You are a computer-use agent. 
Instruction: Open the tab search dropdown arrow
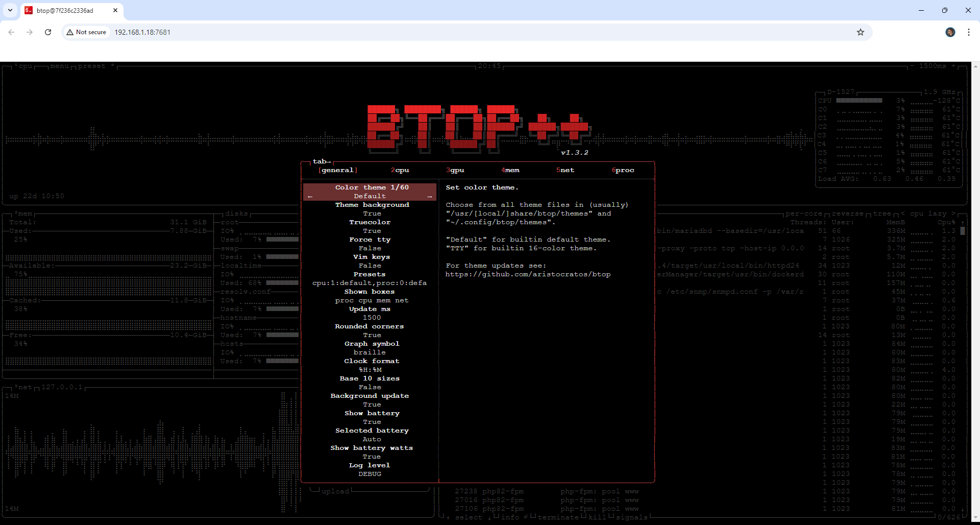(10, 10)
